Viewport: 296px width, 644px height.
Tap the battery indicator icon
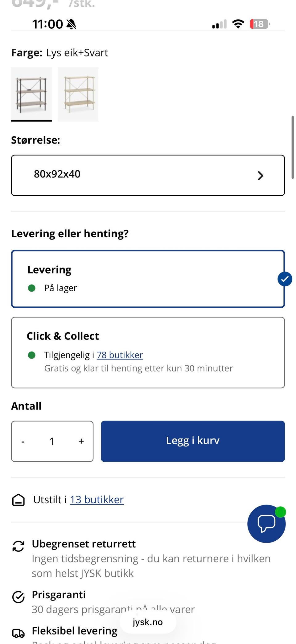259,24
